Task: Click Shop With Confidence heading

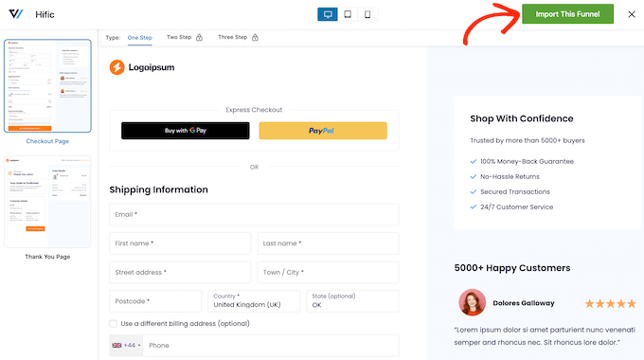Action: [522, 118]
